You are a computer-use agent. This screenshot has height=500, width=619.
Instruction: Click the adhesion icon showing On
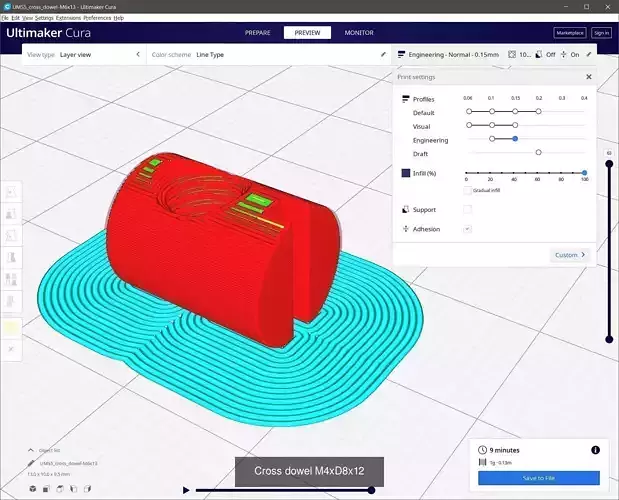564,54
